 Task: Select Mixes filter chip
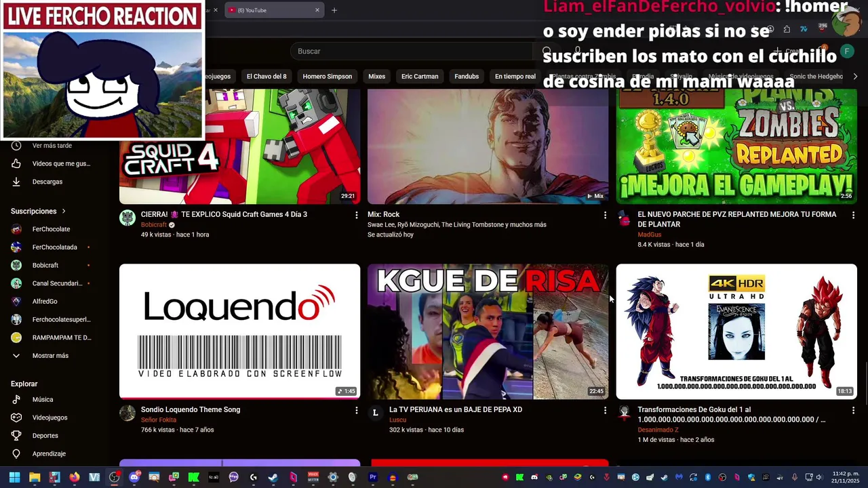[x=377, y=77]
